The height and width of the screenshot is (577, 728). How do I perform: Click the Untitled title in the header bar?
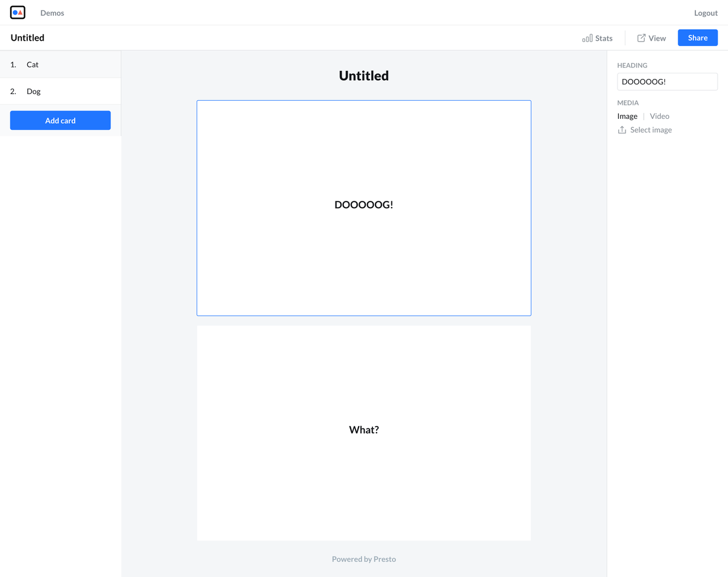[27, 38]
